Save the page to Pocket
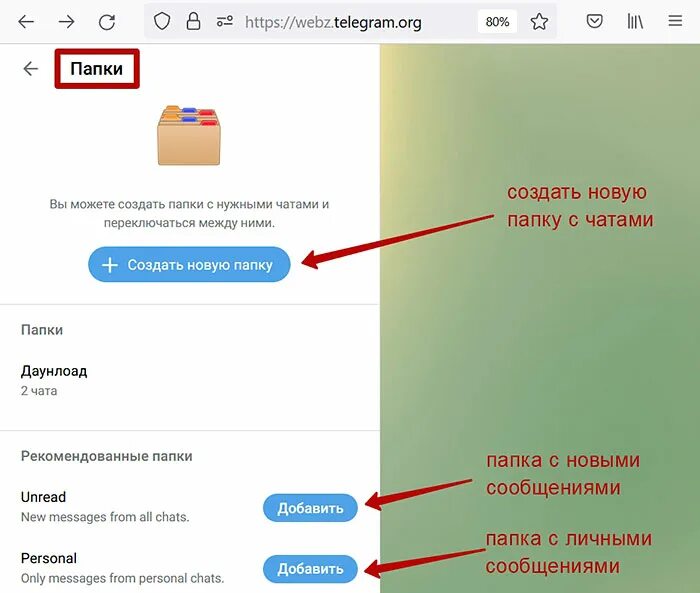This screenshot has height=593, width=700. pos(594,21)
